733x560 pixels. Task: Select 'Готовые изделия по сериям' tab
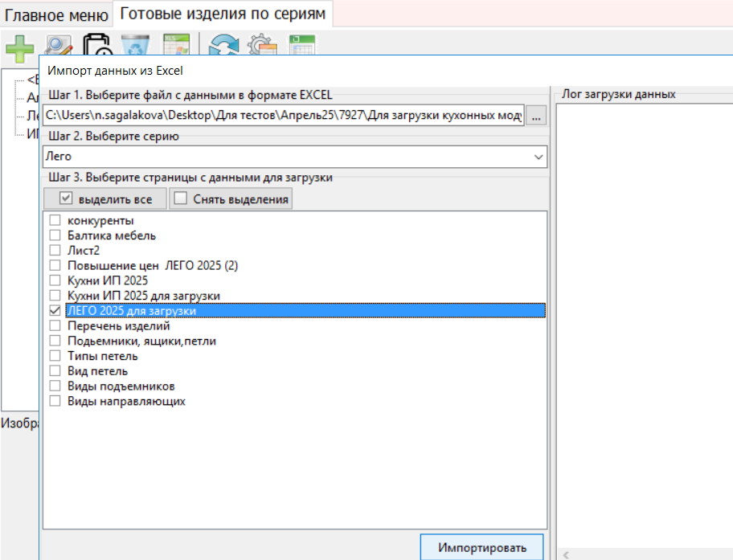click(x=222, y=14)
